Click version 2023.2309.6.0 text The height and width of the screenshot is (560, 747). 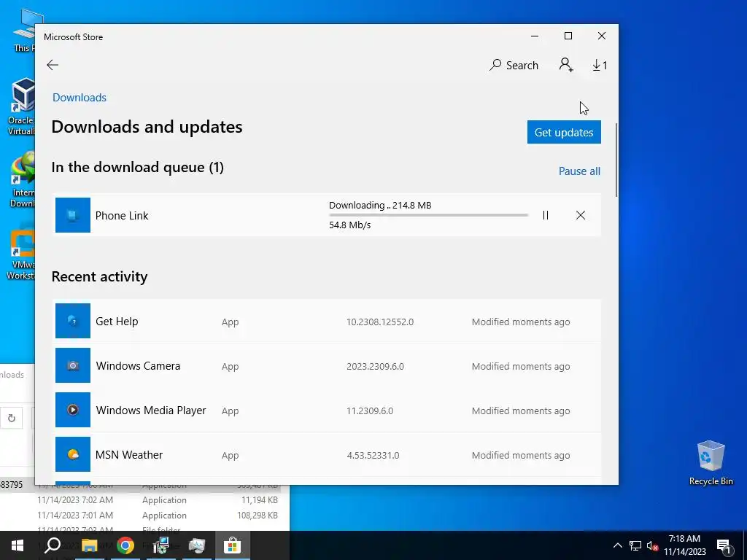pyautogui.click(x=375, y=366)
